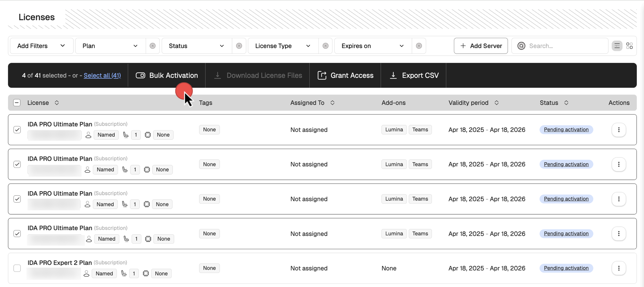Open actions menu for Expert 2 Plan row
644x287 pixels.
[x=619, y=268]
